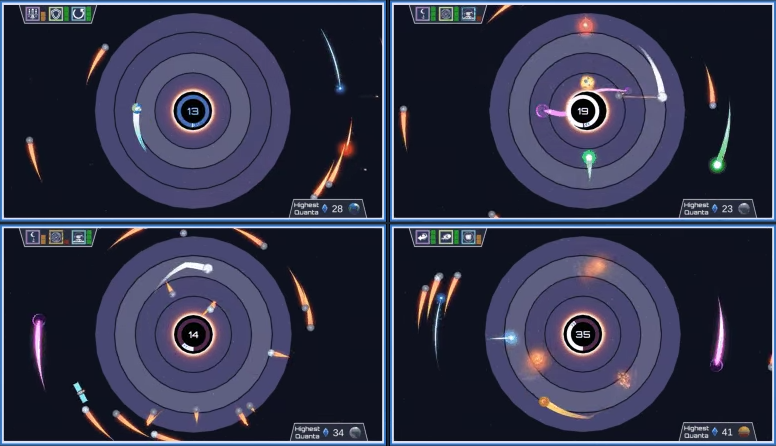Click the Highest Quanta label reading 28
The image size is (776, 446).
pyautogui.click(x=306, y=208)
